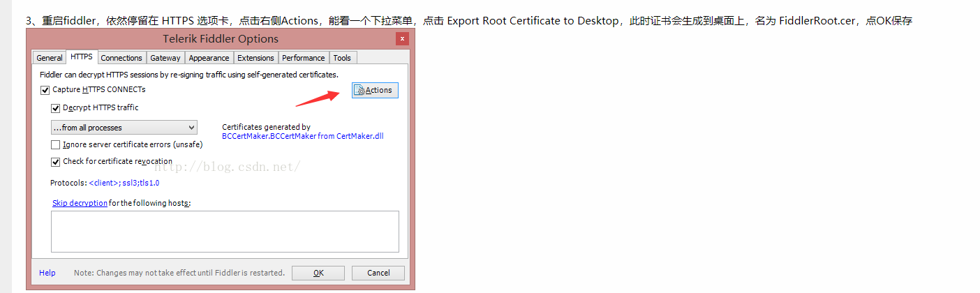Enable Ignore server certificate errors checkbox

56,145
